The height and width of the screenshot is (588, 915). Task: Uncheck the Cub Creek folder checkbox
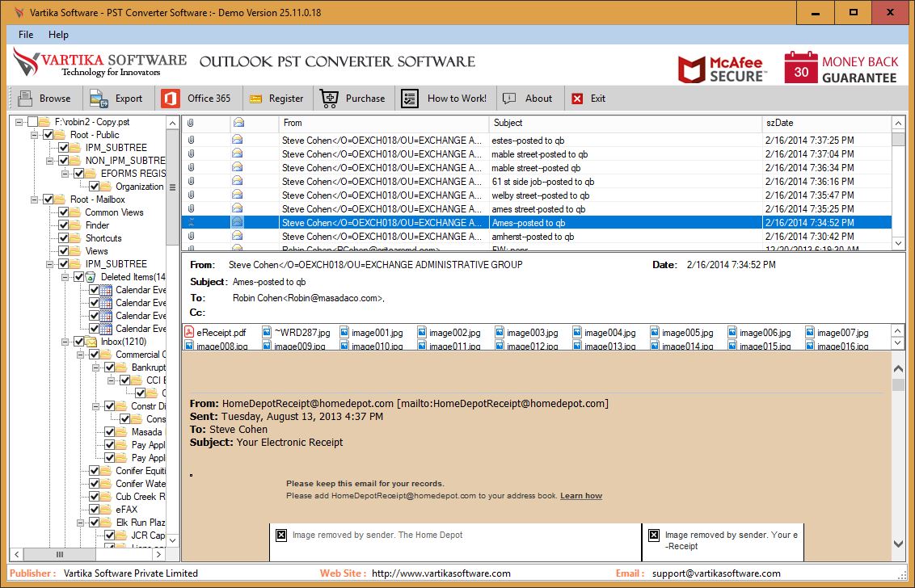point(94,497)
